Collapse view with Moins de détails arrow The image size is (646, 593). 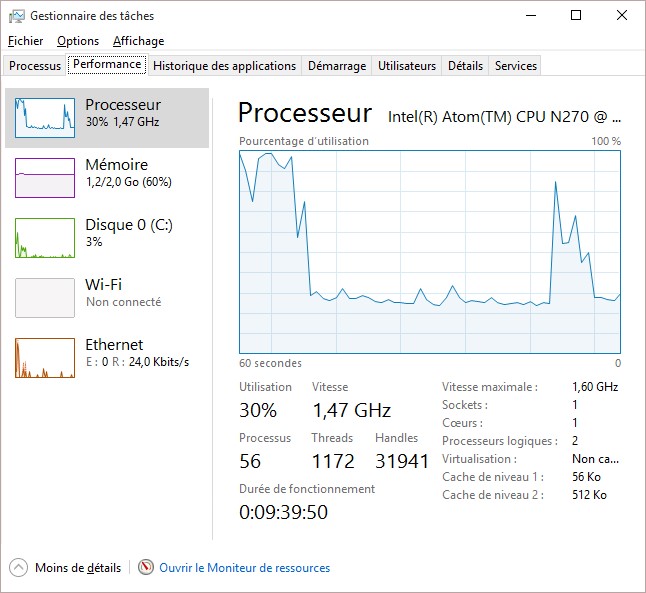18,568
